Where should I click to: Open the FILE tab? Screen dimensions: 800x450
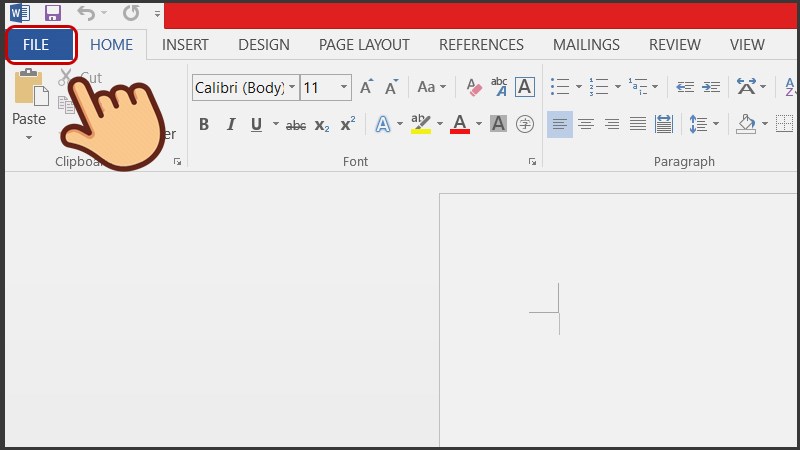click(x=41, y=45)
